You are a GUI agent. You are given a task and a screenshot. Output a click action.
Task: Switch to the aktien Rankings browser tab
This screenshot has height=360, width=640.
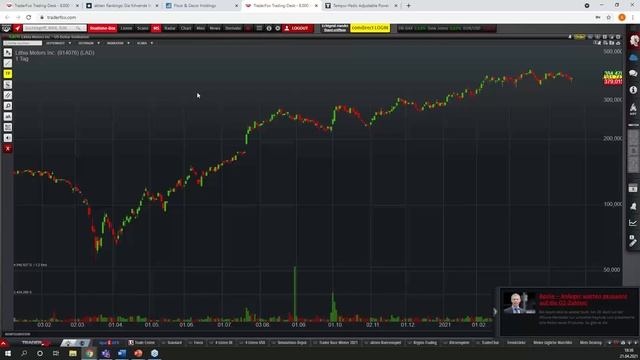coord(121,6)
